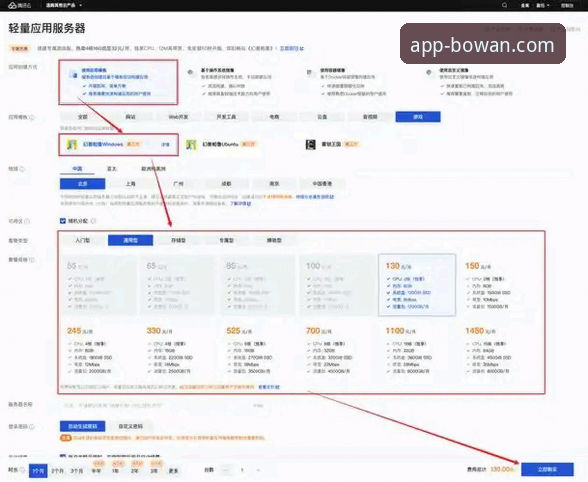Click the help icon next to 随机分配

pyautogui.click(x=94, y=221)
